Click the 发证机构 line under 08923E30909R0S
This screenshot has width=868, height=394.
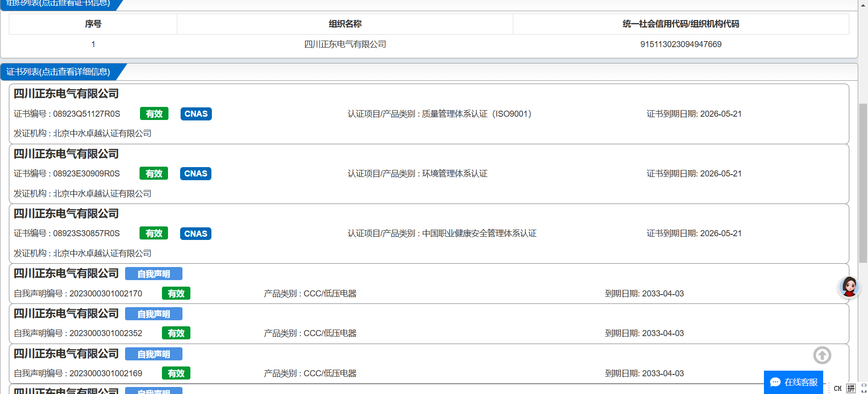pyautogui.click(x=83, y=194)
